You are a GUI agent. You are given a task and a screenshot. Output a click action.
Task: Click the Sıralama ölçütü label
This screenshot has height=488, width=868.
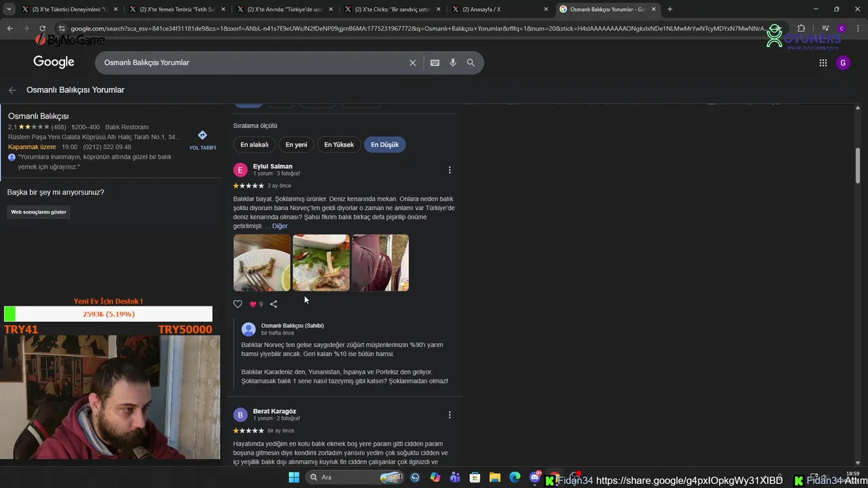pos(255,125)
